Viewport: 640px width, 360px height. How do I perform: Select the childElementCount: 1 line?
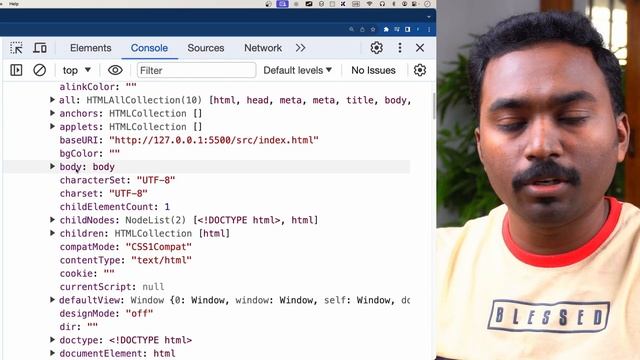[115, 207]
